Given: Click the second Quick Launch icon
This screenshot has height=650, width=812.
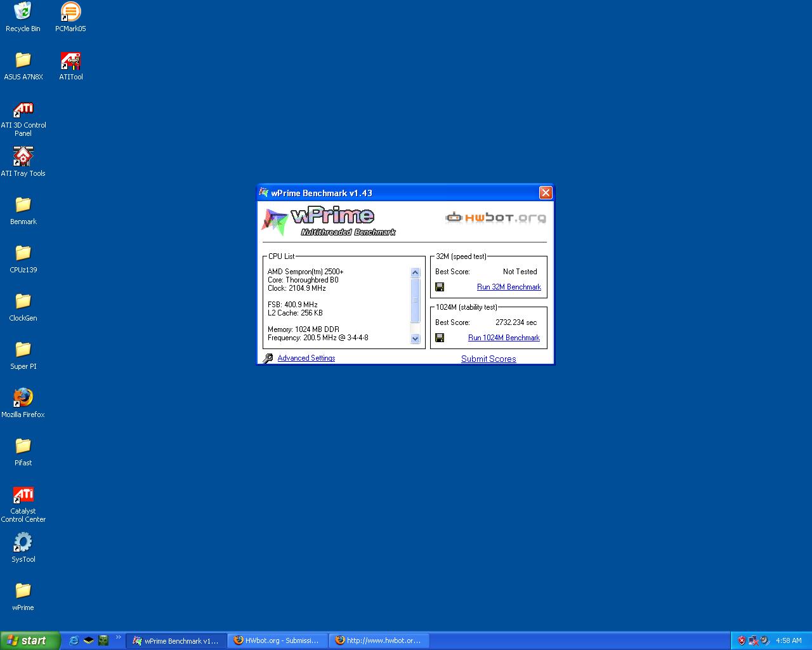Looking at the screenshot, I should point(88,640).
